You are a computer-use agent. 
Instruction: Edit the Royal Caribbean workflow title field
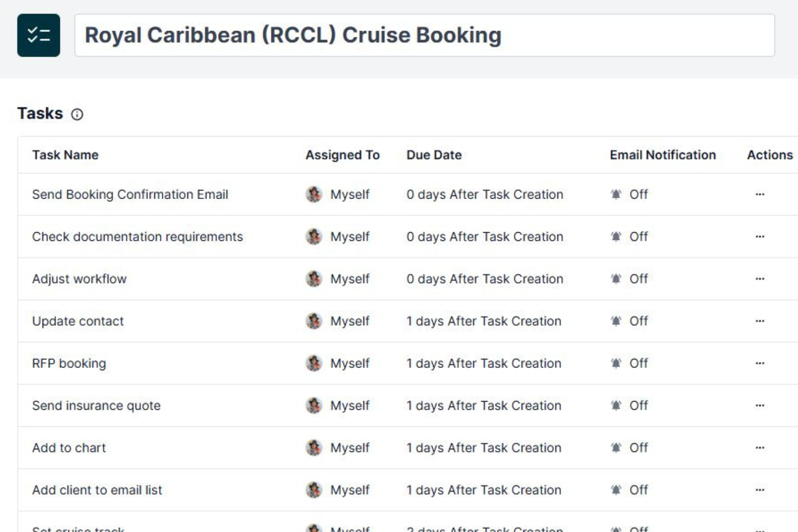coord(424,35)
